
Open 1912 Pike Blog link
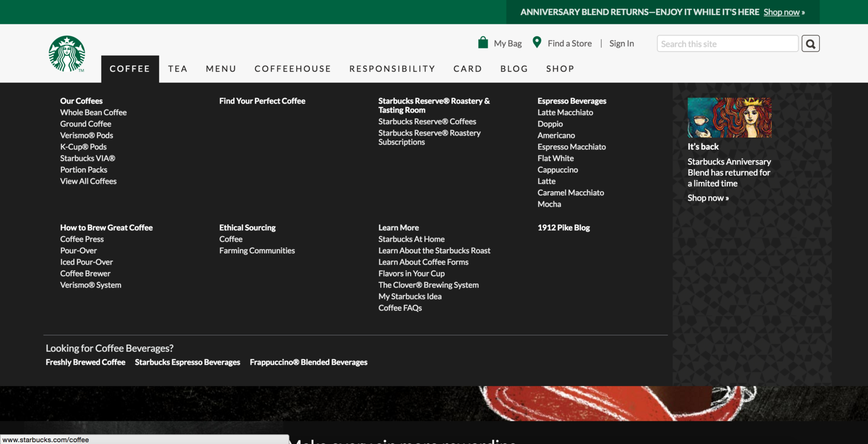coord(564,227)
